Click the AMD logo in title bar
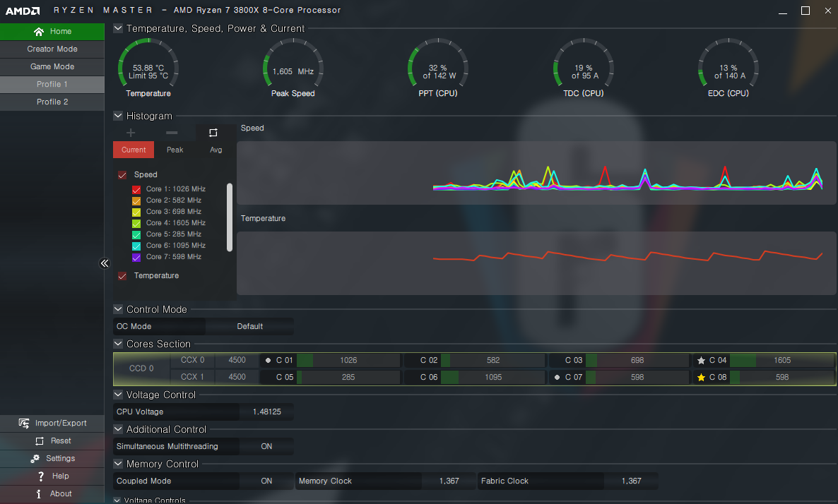Screen dimensions: 838x504 click(x=23, y=11)
